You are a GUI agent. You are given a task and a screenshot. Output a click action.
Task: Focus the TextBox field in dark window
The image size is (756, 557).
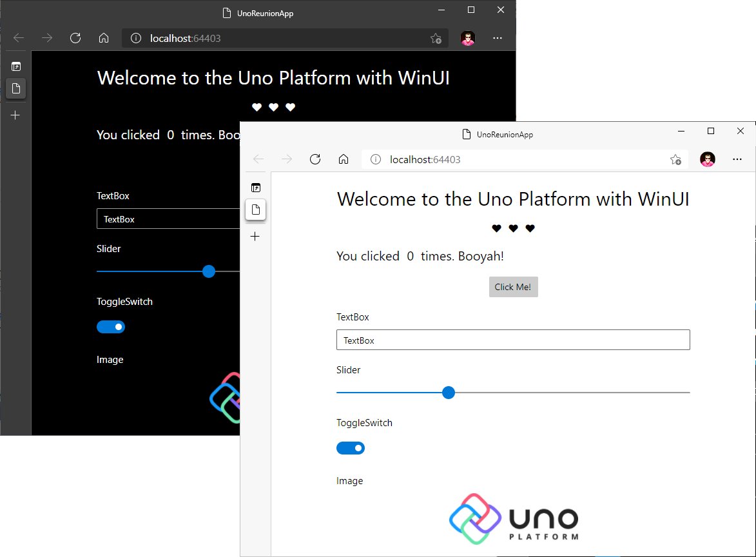point(168,219)
